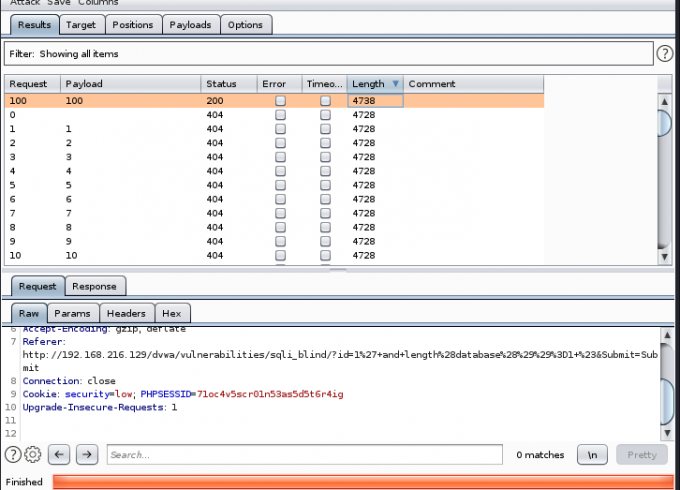Toggle the \n newline display button
The image size is (680, 490).
coord(592,454)
